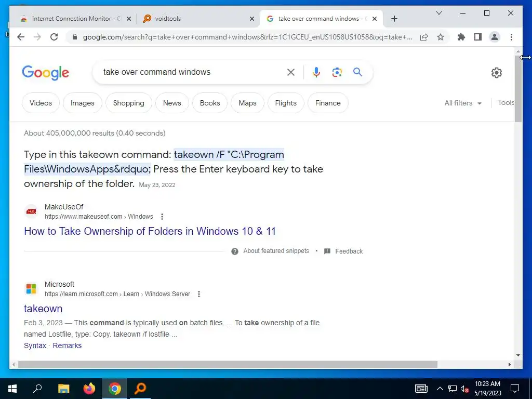The height and width of the screenshot is (399, 532).
Task: Open Chrome side panel icon
Action: (x=478, y=37)
